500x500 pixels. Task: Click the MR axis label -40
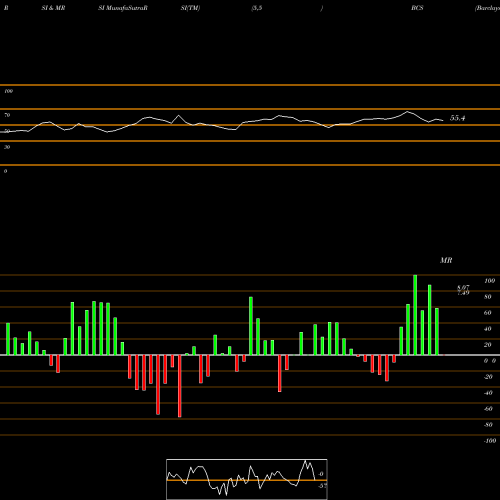click(488, 393)
